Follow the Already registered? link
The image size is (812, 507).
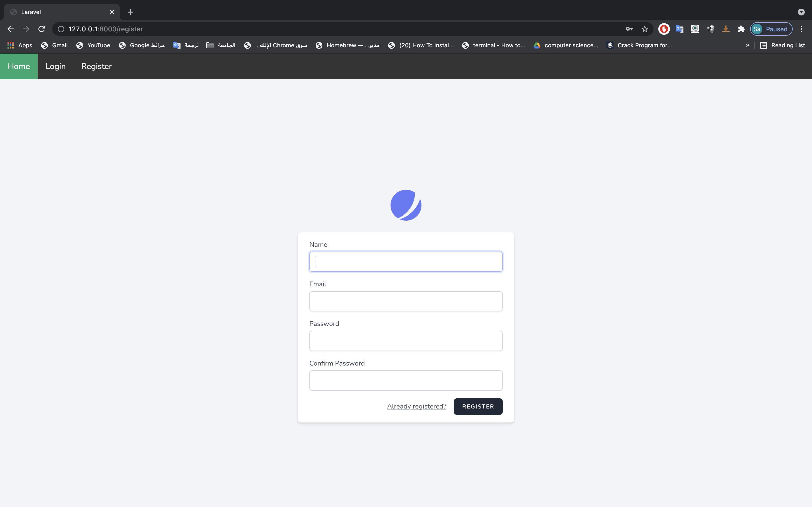click(416, 406)
